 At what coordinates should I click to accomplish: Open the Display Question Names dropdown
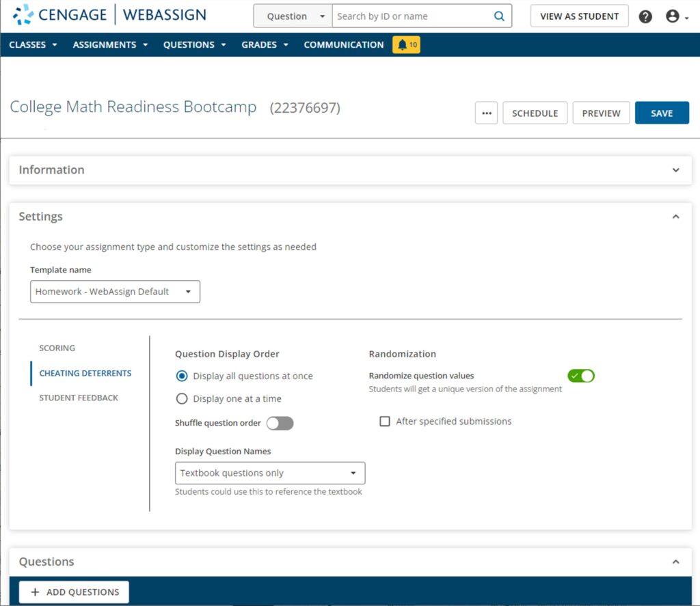269,473
